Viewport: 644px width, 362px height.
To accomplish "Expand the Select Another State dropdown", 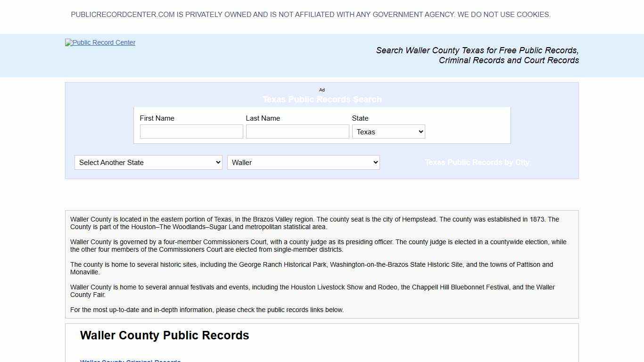I will (148, 162).
